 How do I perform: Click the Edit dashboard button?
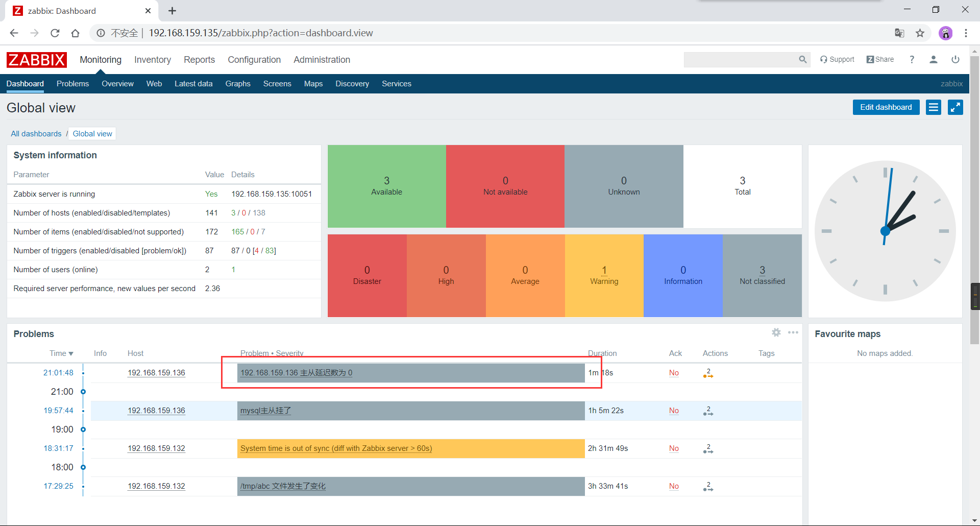(886, 107)
